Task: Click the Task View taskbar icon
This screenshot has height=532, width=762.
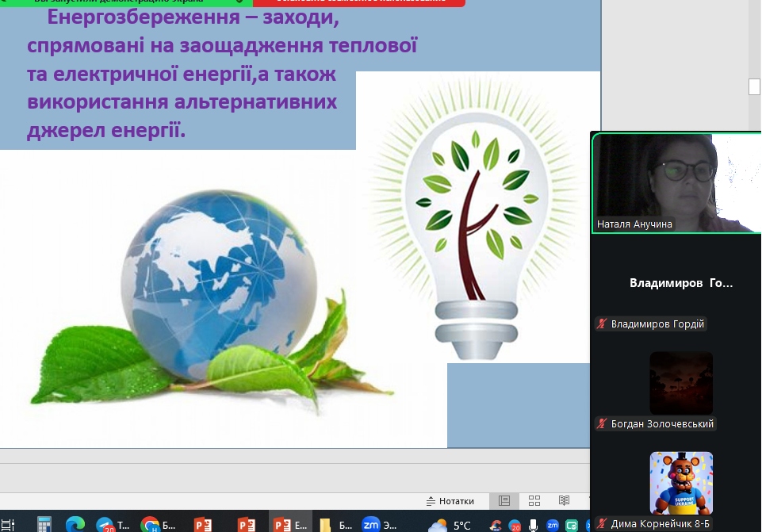Action: 8,524
